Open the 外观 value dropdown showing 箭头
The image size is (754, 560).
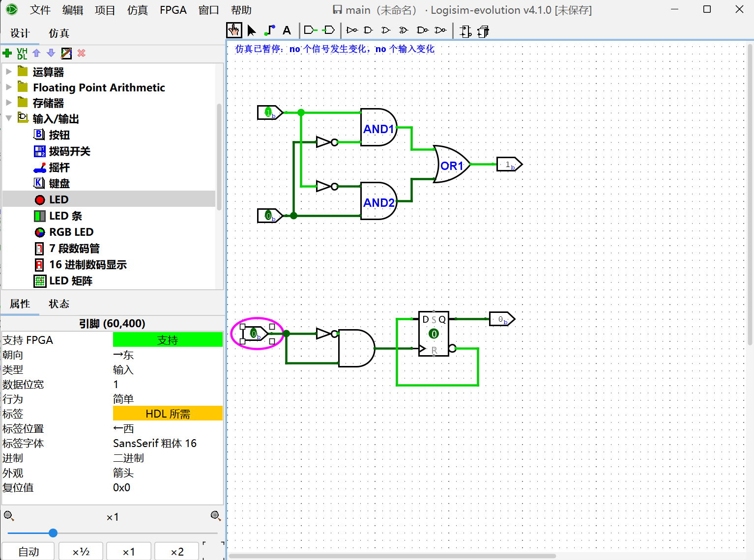(168, 473)
